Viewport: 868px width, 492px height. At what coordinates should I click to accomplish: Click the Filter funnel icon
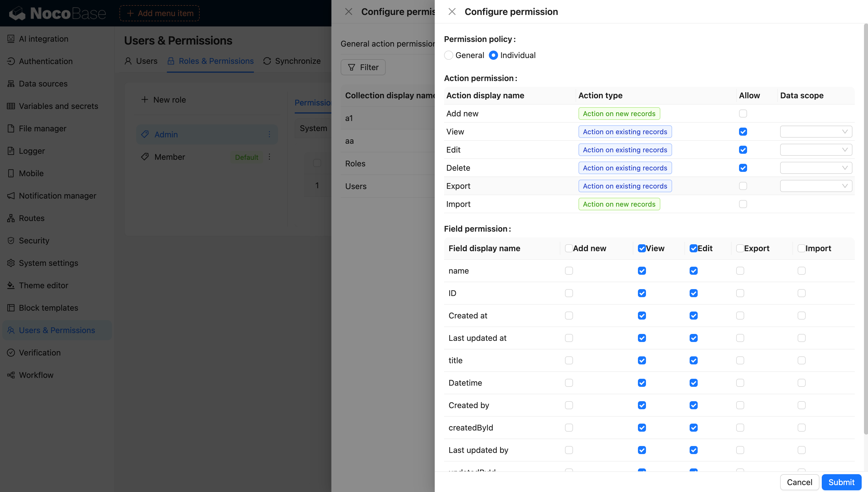[x=351, y=67]
